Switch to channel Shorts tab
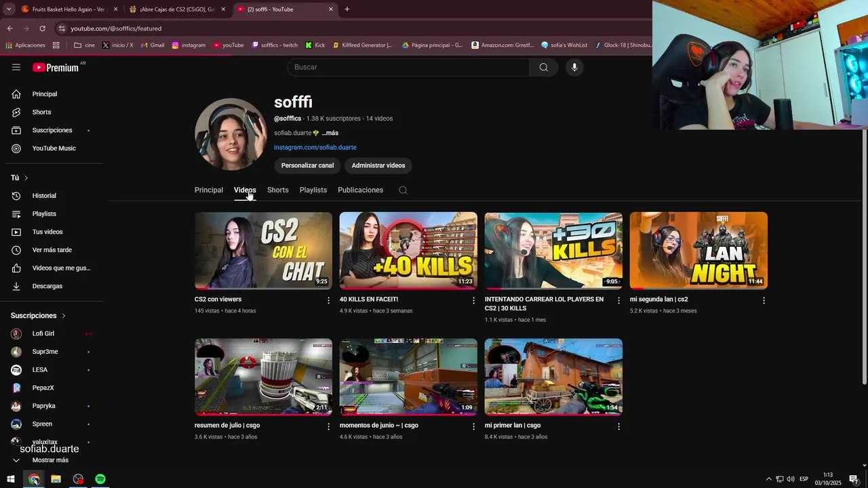The image size is (868, 488). (x=278, y=190)
